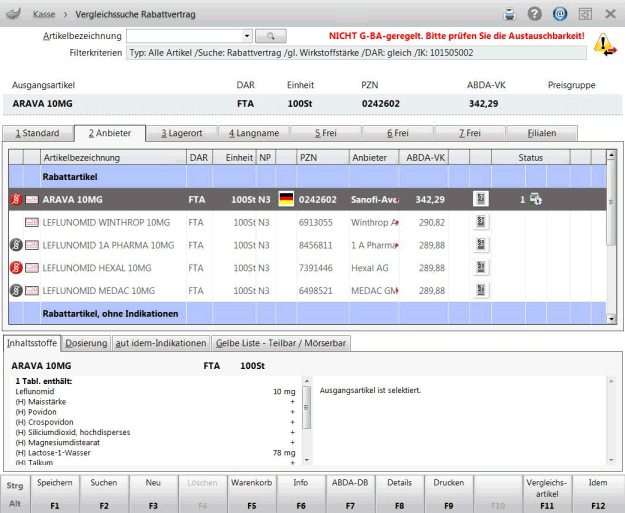This screenshot has width=625, height=513.
Task: Select the LEFLUNOMID WINTHROP 10MG row
Action: 307,222
